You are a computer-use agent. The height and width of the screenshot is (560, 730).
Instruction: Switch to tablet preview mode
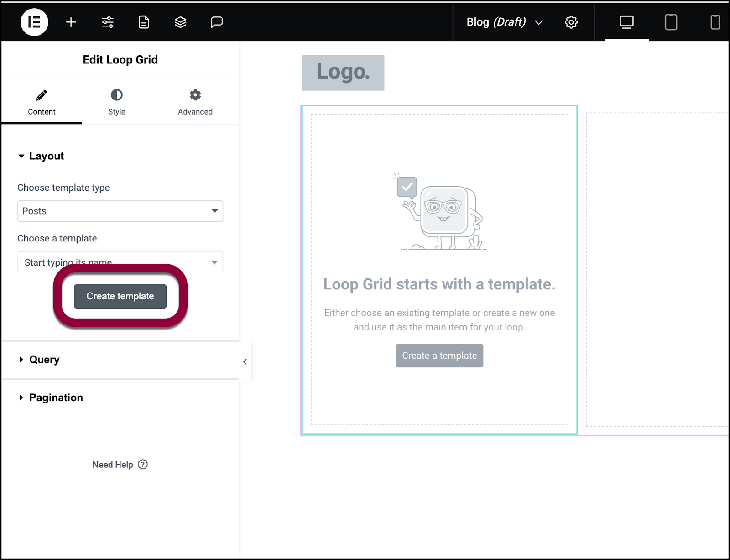[x=670, y=22]
